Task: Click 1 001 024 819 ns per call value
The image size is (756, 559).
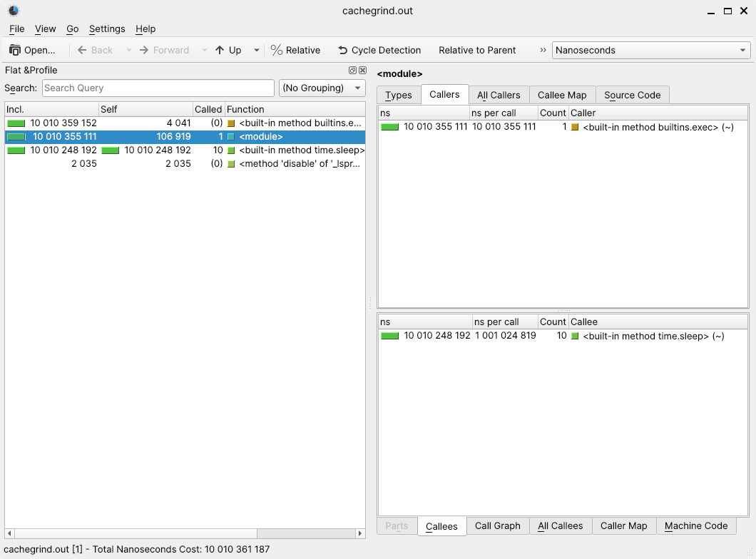Action: point(505,335)
